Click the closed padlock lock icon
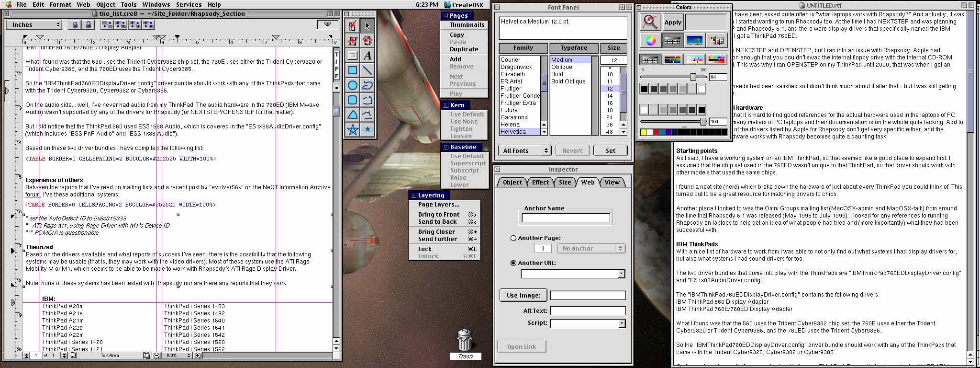The height and width of the screenshot is (368, 980). (x=75, y=25)
